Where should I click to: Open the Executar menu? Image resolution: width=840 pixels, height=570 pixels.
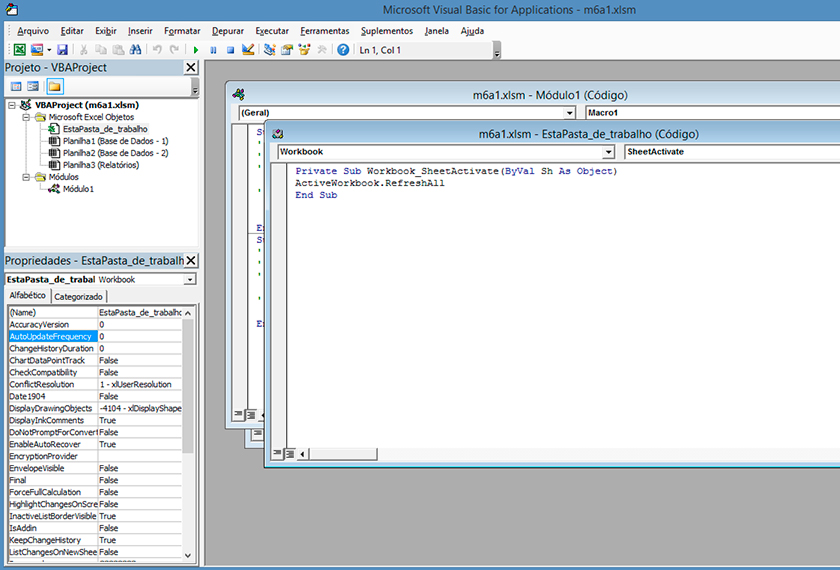click(x=272, y=31)
